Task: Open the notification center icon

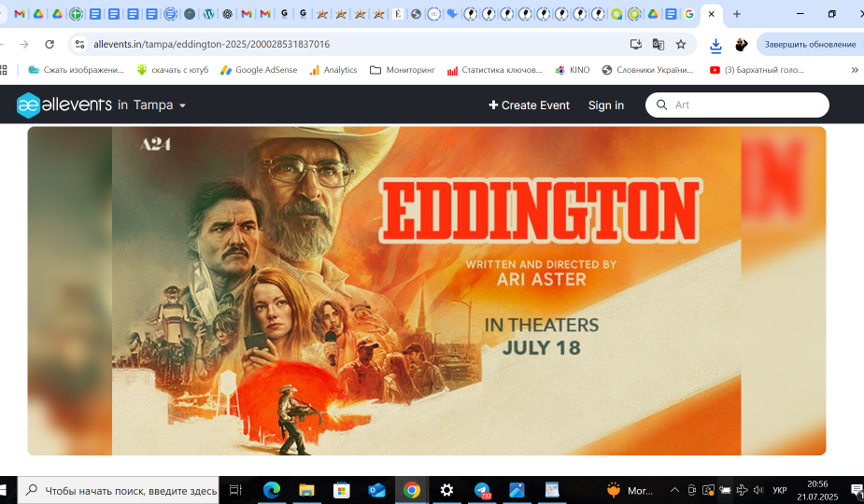Action: click(857, 490)
